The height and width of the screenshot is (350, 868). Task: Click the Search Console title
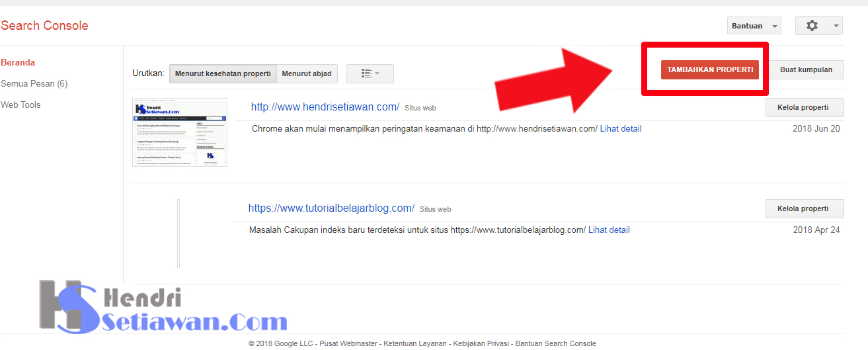tap(44, 26)
